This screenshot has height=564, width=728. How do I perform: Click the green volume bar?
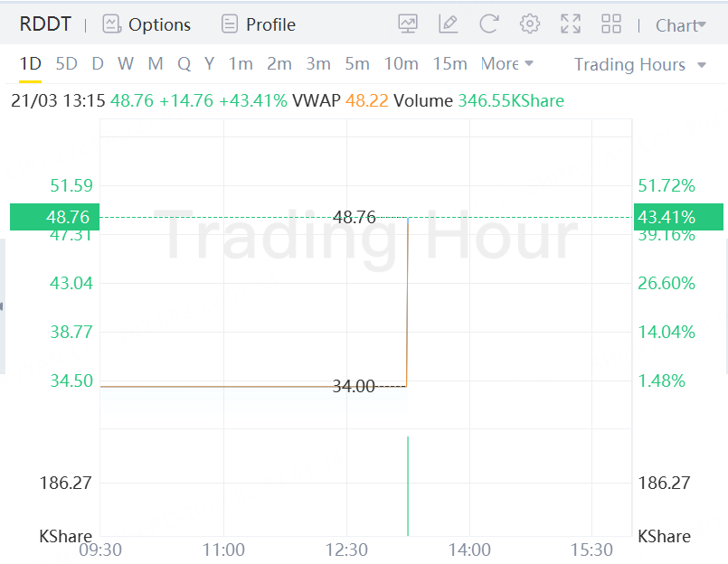point(409,485)
